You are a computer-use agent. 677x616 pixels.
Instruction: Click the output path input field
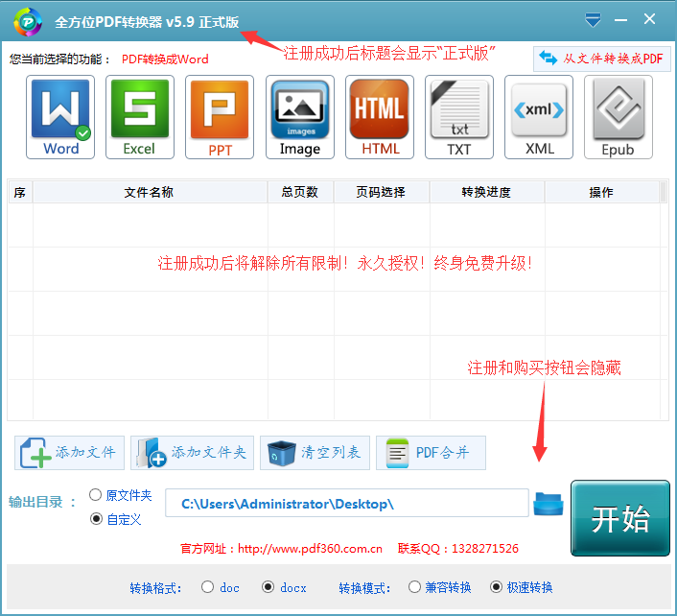[347, 503]
